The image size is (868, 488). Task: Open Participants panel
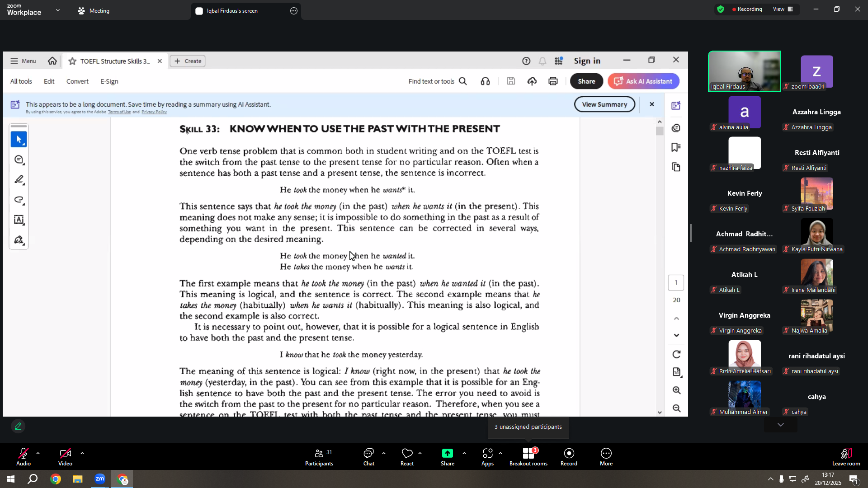[x=319, y=457]
